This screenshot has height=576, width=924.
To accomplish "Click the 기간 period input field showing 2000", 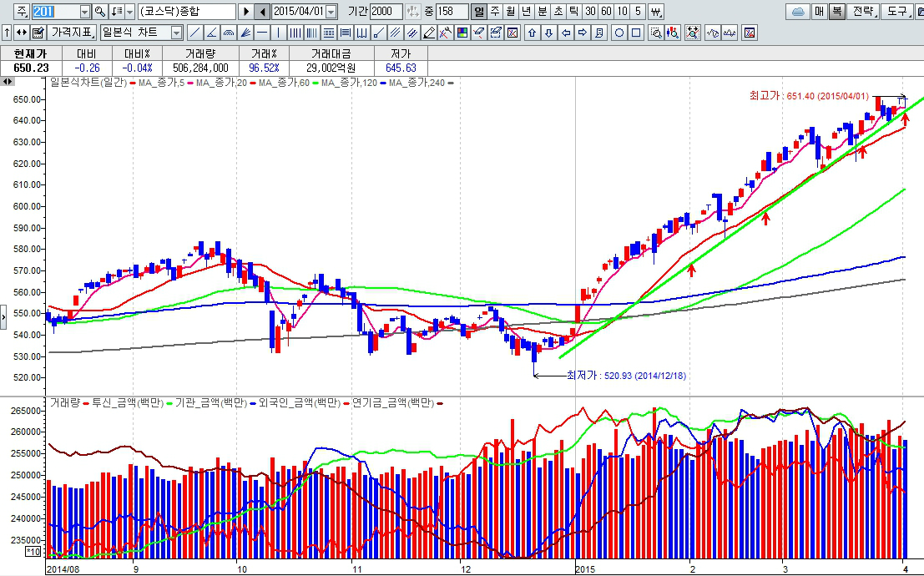I will coord(386,12).
